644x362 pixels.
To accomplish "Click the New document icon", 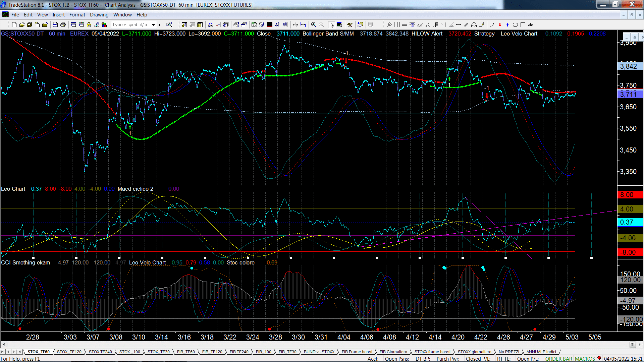I will tap(14, 24).
